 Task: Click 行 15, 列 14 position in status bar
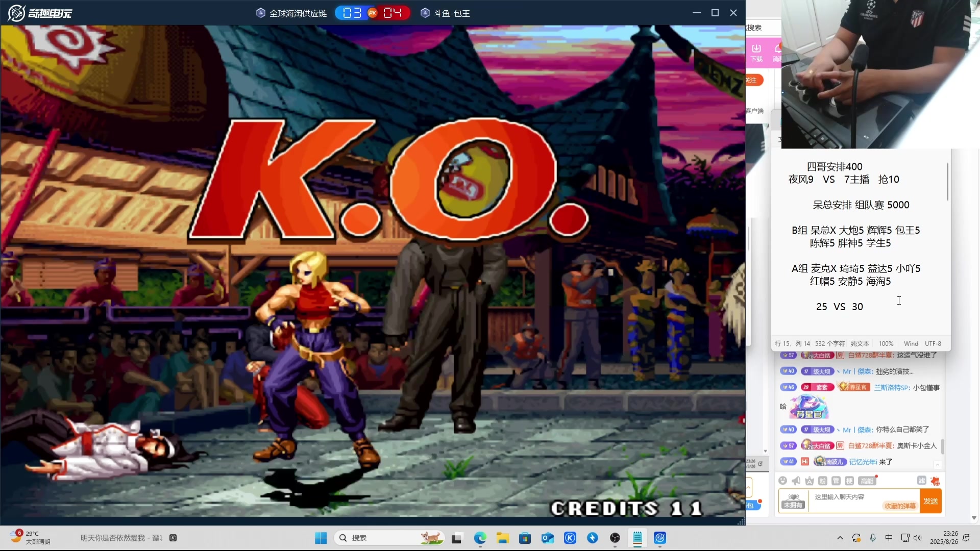click(792, 343)
